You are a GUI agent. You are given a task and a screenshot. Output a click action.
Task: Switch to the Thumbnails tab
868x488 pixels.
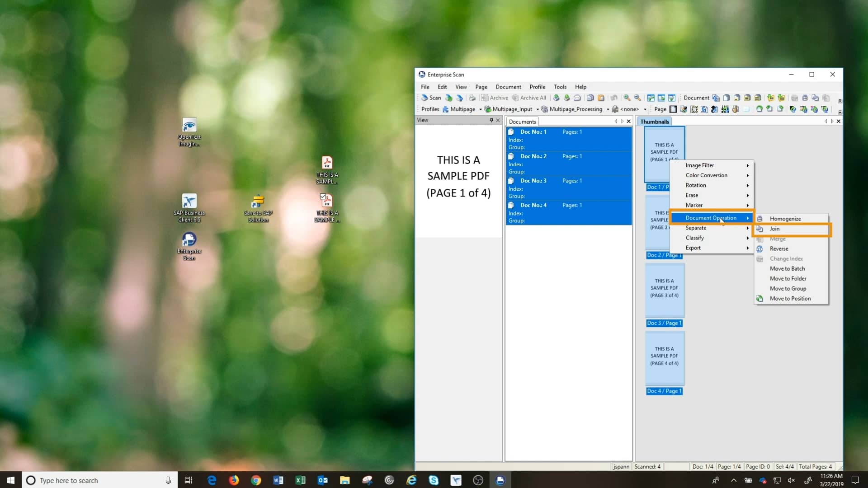point(655,121)
